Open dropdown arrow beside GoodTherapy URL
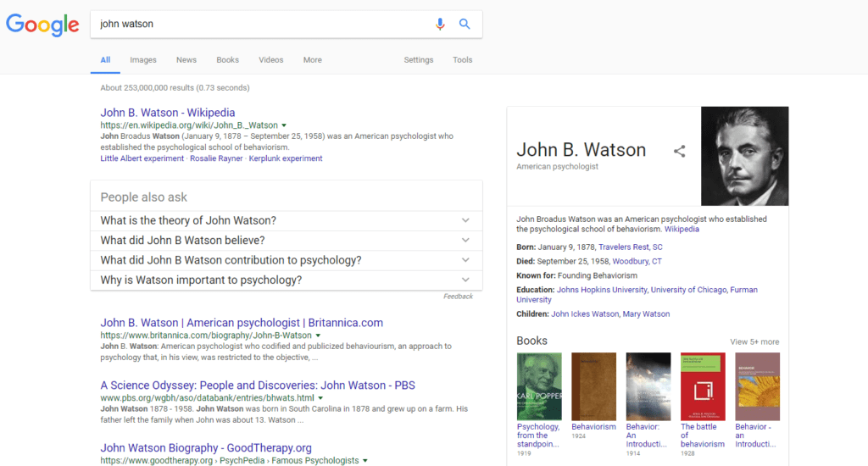Screen dimensions: 868x466 tap(364, 461)
